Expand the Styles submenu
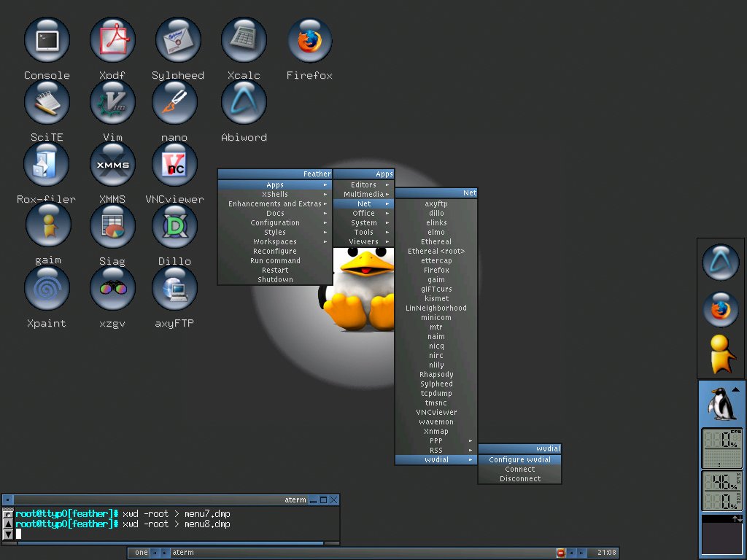This screenshot has width=747, height=560. pyautogui.click(x=275, y=233)
